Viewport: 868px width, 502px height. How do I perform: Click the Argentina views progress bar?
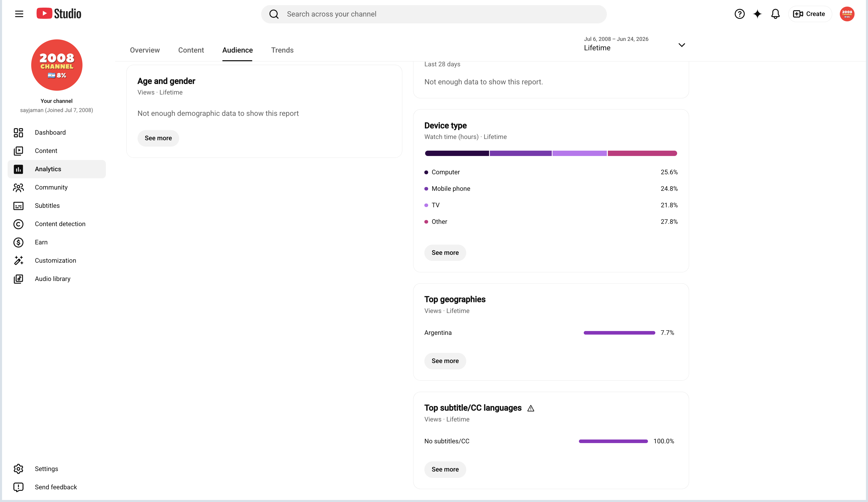pos(619,333)
